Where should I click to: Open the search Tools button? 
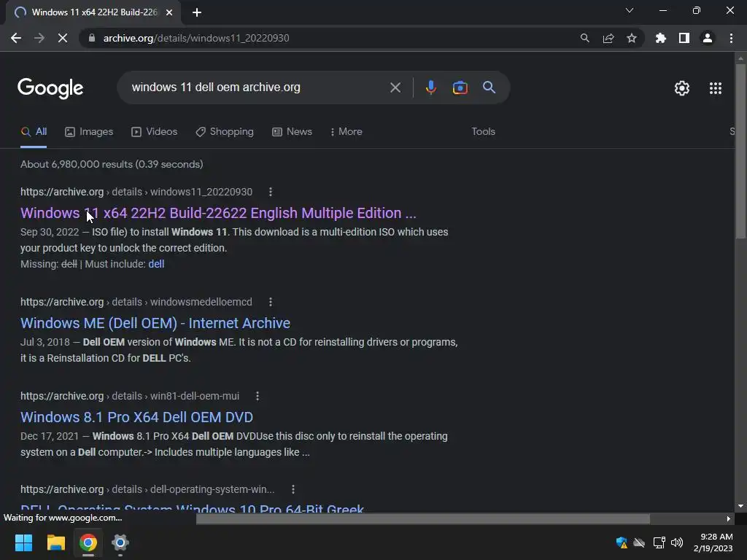(x=483, y=132)
